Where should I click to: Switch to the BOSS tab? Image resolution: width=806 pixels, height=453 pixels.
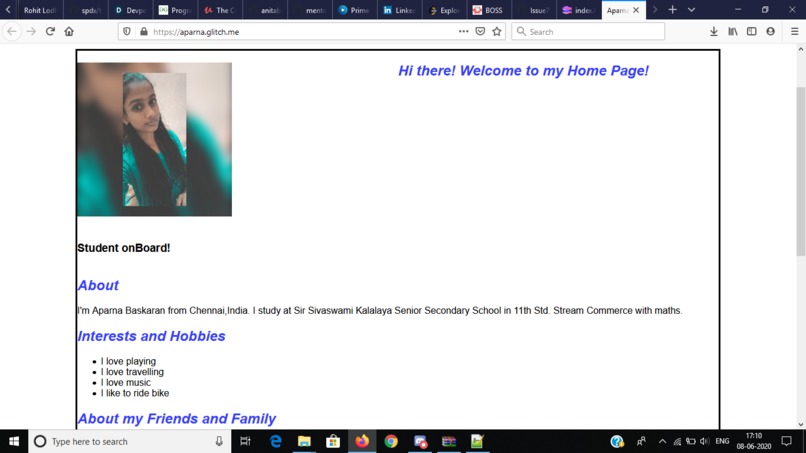(489, 10)
